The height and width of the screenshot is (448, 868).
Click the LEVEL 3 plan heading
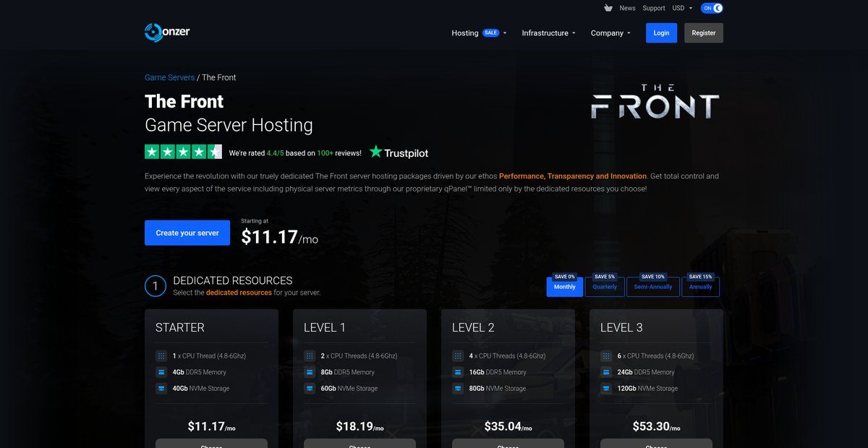pyautogui.click(x=621, y=327)
